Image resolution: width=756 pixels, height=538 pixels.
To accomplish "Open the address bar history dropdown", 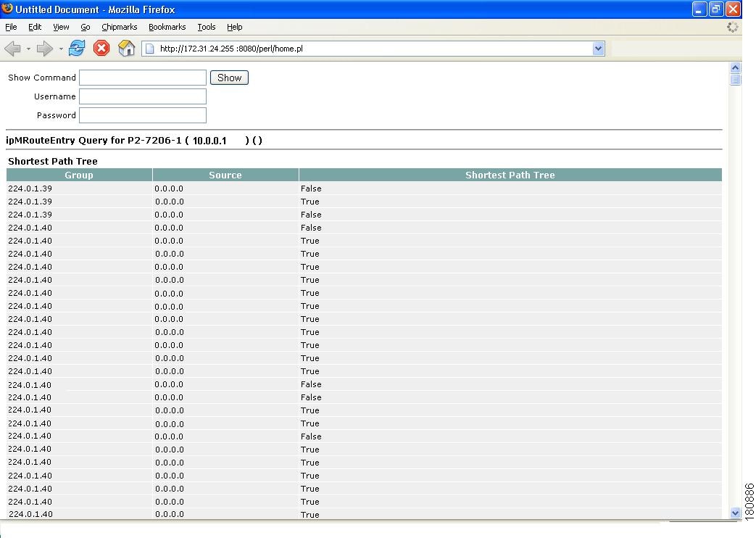I will (599, 49).
